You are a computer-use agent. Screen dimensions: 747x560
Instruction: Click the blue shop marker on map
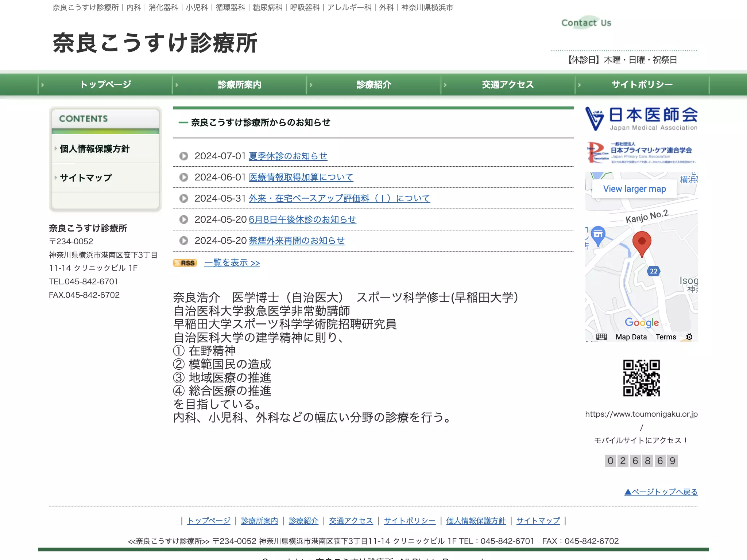coord(598,236)
